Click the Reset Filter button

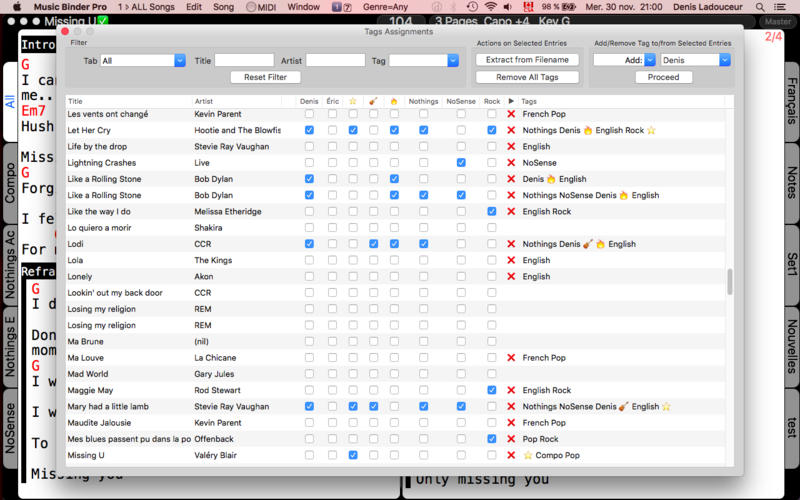[x=265, y=77]
